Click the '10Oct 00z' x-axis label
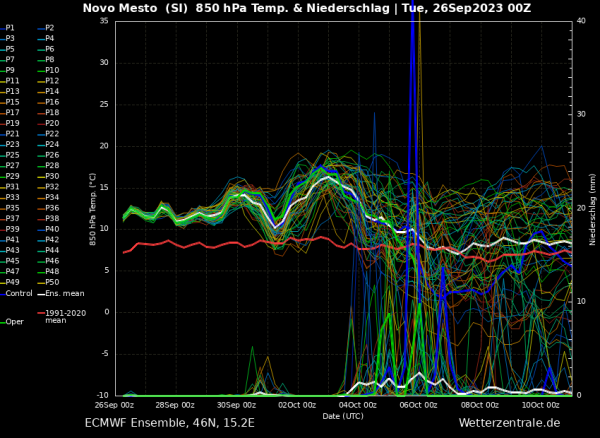The width and height of the screenshot is (600, 438). tap(540, 405)
